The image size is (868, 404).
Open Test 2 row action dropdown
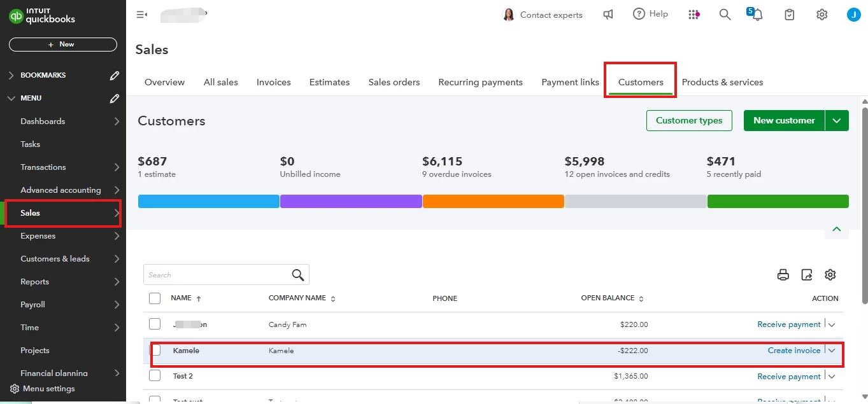coord(832,376)
